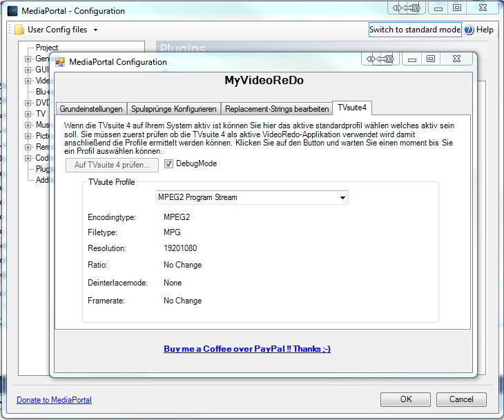Click Switch to standard mode button
Screen dimensions: 504x420
pyautogui.click(x=415, y=30)
